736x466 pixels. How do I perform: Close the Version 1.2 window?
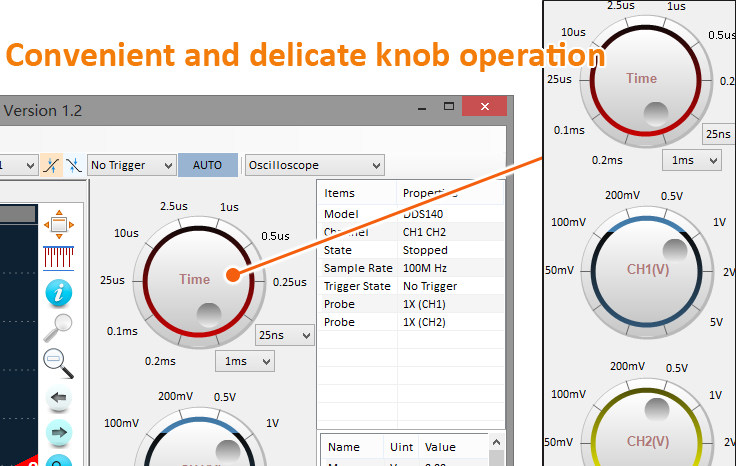[x=484, y=107]
